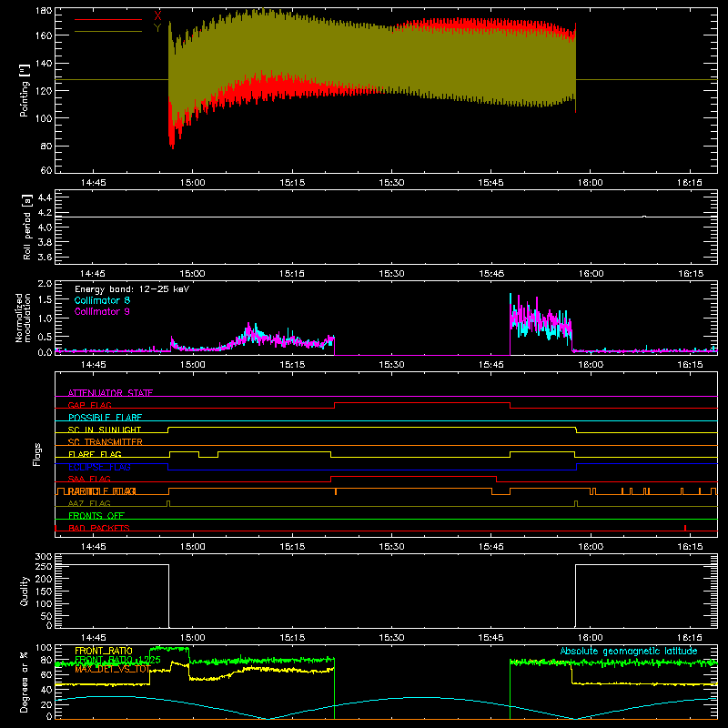This screenshot has height=728, width=728.
Task: Click the 4.4 value on Roll period axis
Action: point(45,197)
